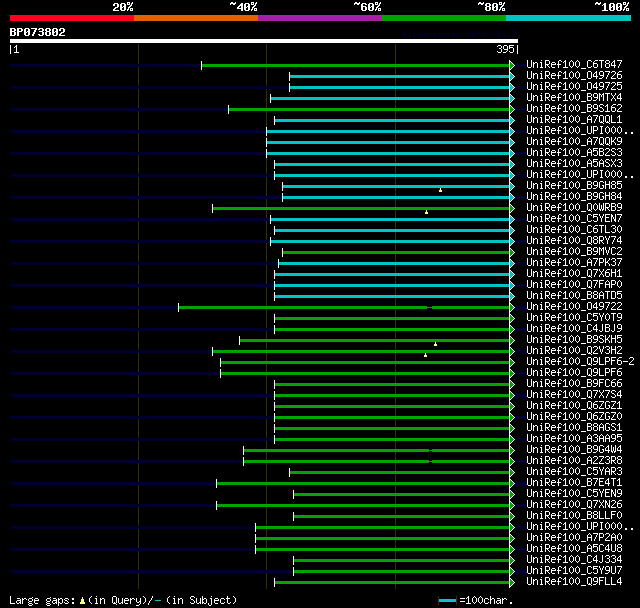Choose the UniRef100_A7P2A0 hit

click(574, 538)
